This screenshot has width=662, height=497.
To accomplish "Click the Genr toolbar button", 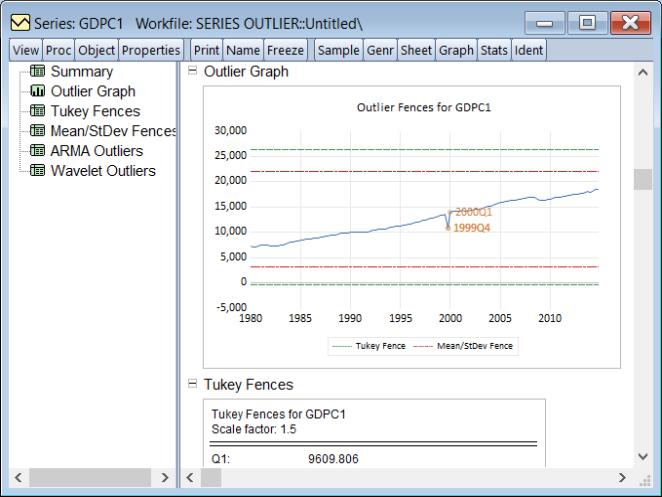I will pos(380,50).
